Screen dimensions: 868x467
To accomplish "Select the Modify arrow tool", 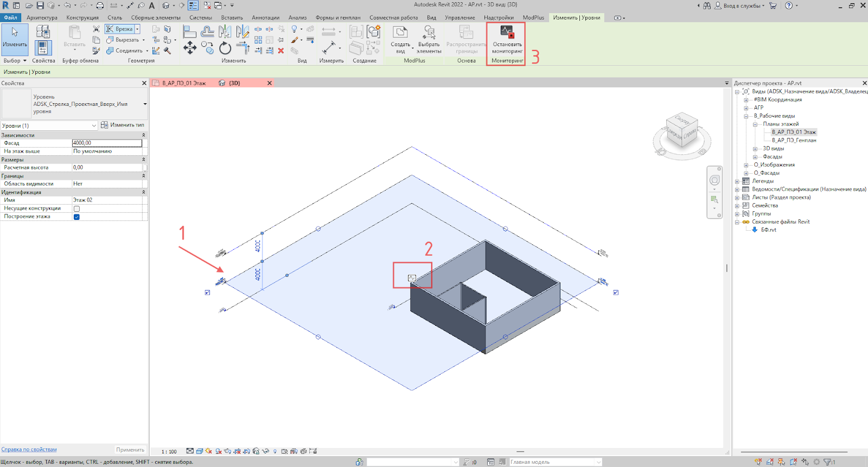I will [x=15, y=39].
